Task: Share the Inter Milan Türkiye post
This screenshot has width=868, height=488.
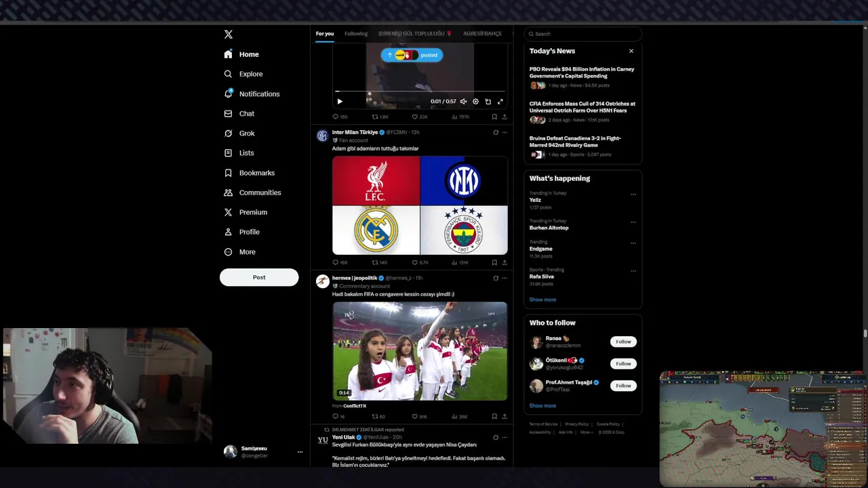Action: point(504,262)
